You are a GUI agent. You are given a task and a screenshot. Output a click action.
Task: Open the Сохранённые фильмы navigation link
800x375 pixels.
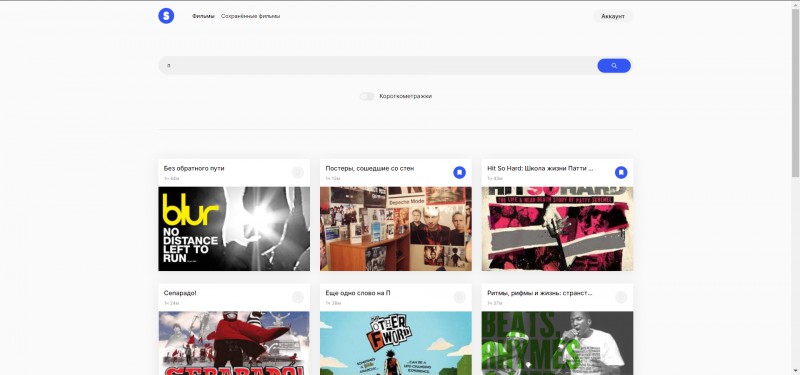(x=251, y=16)
